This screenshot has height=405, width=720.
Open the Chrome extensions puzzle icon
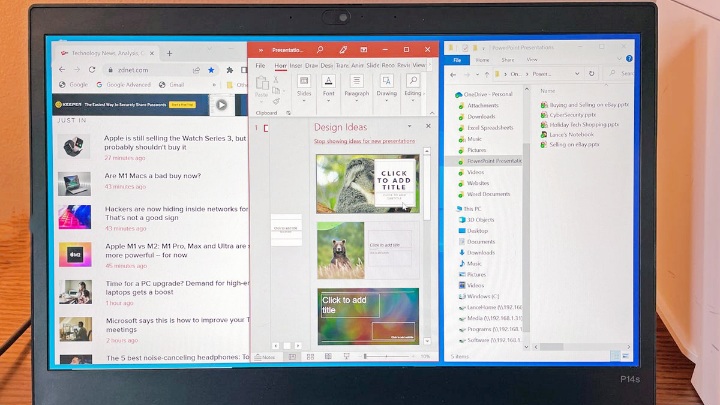(x=229, y=70)
